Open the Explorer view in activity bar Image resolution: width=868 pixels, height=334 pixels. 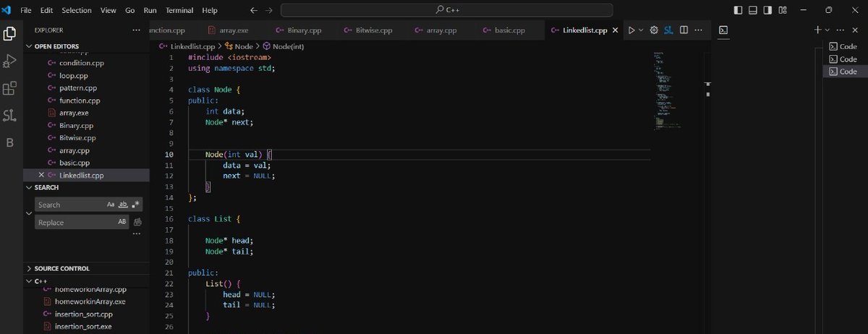(x=10, y=34)
